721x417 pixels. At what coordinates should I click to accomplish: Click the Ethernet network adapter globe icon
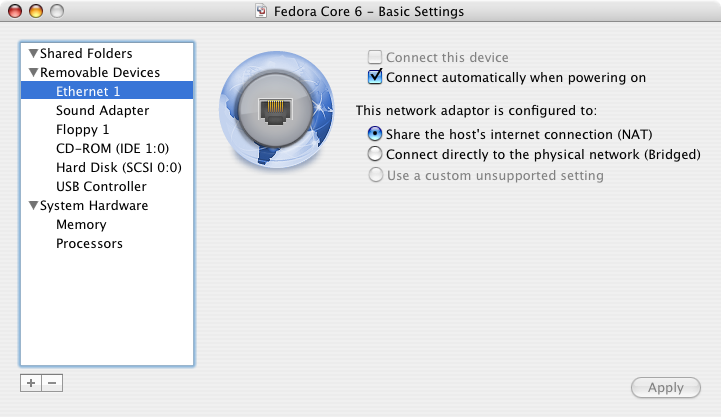(274, 110)
